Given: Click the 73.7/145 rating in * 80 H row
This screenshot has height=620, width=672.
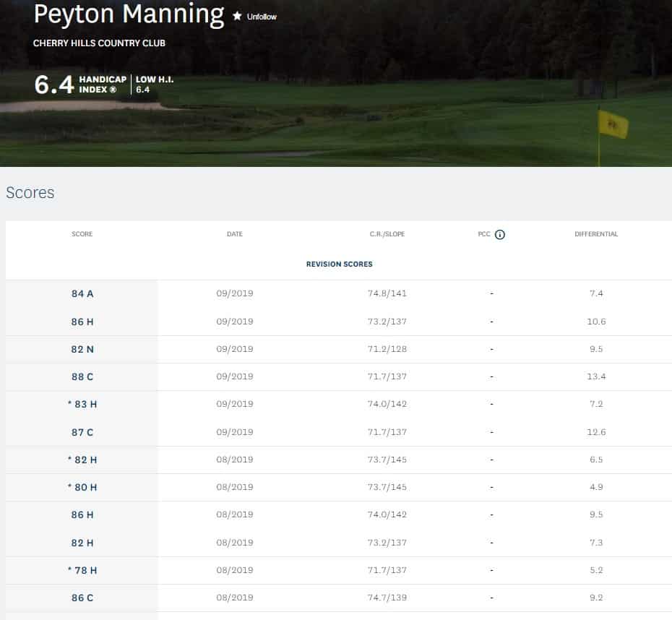Looking at the screenshot, I should coord(387,487).
